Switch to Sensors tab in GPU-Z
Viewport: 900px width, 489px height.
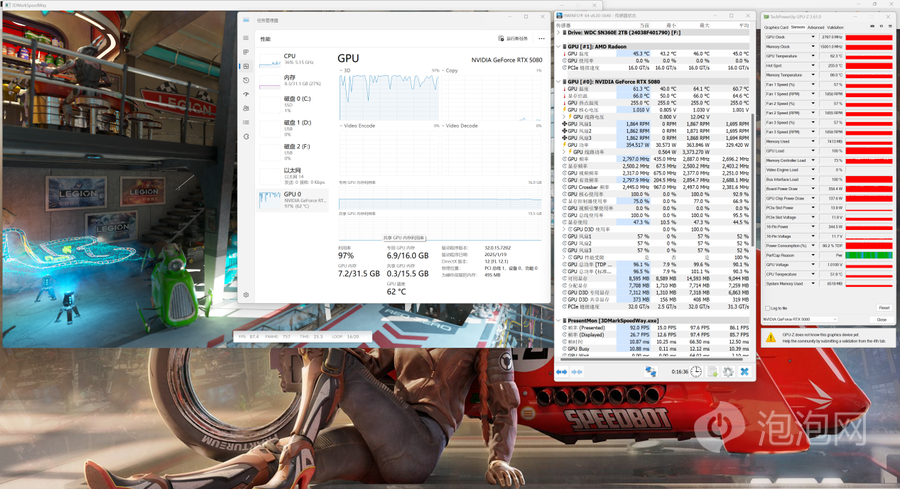coord(798,27)
